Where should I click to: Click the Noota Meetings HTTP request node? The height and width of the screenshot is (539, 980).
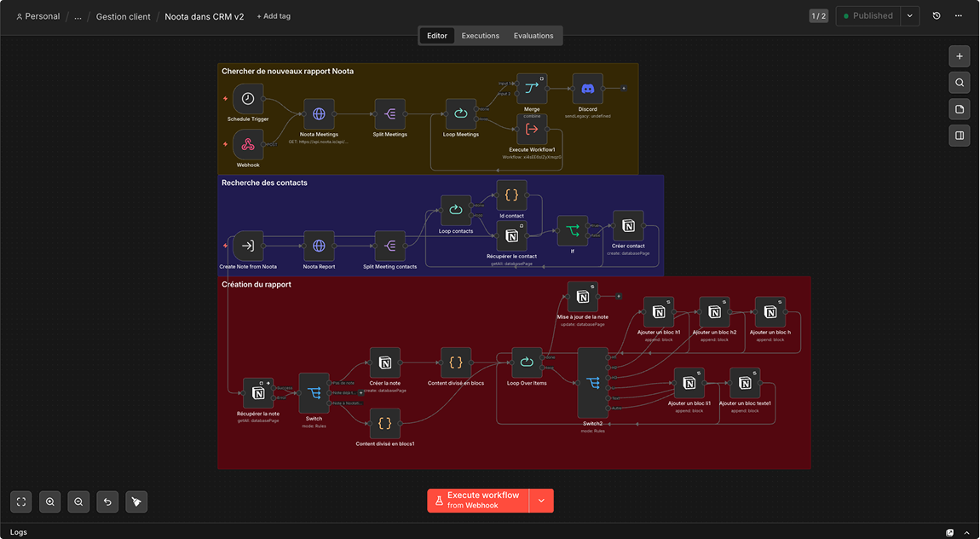(x=319, y=114)
